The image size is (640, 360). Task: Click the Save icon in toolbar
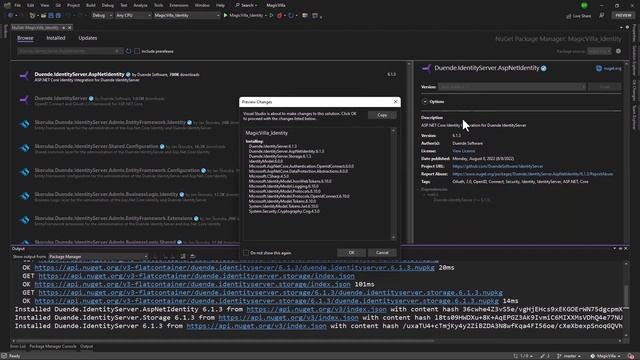[51, 16]
